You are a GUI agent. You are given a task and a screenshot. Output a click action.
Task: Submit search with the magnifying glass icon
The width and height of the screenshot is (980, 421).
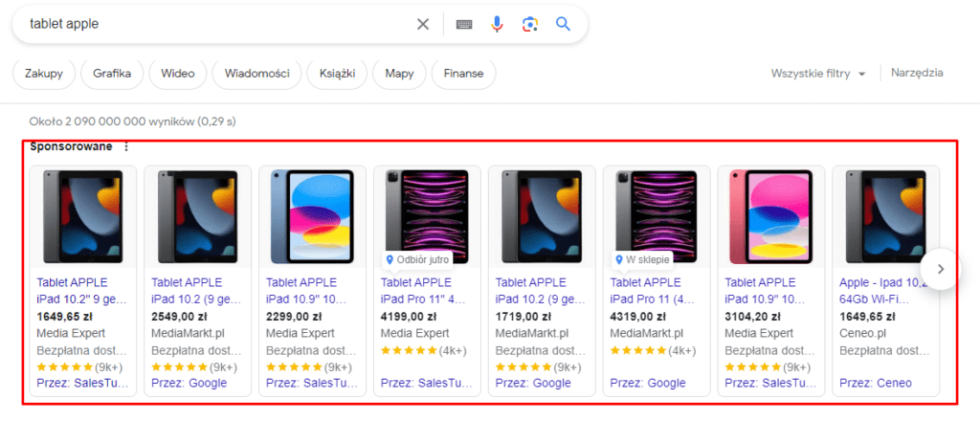pos(563,24)
